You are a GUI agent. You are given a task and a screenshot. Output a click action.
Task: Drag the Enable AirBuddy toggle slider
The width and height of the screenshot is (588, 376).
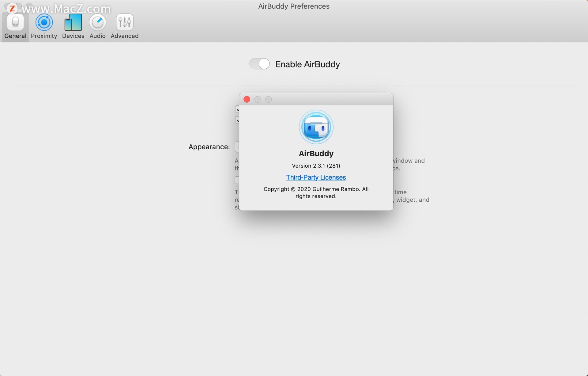click(259, 64)
